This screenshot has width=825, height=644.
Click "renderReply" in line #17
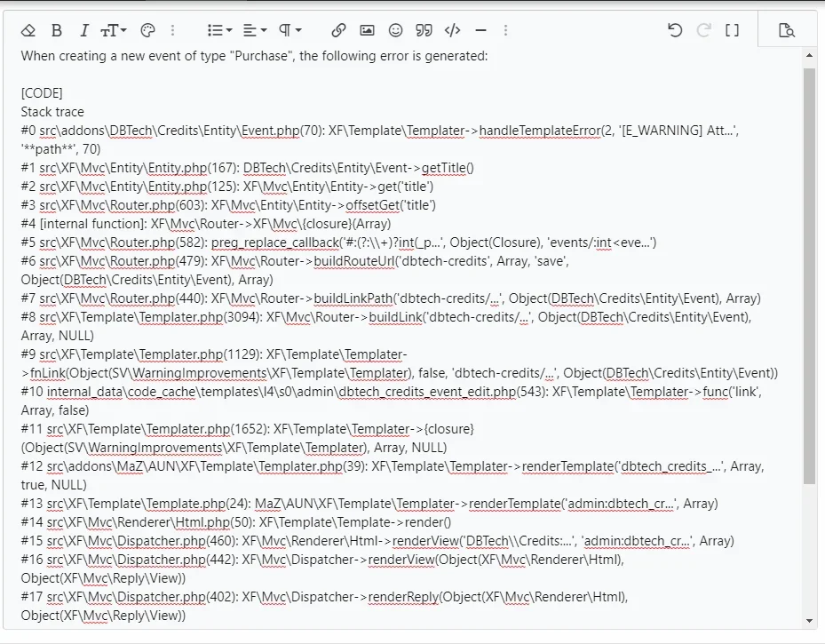(x=403, y=597)
